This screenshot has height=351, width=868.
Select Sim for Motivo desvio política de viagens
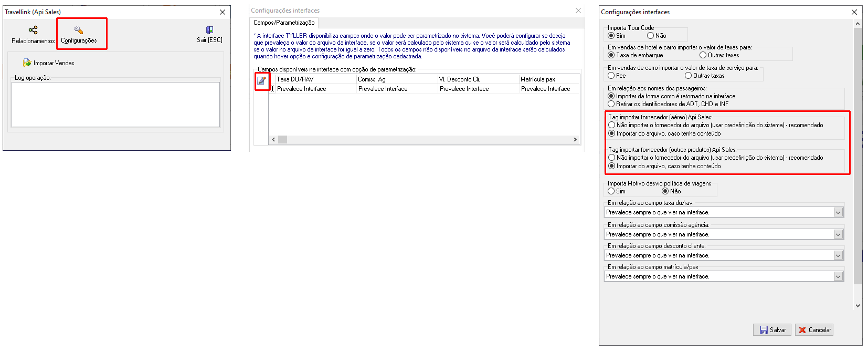[611, 191]
